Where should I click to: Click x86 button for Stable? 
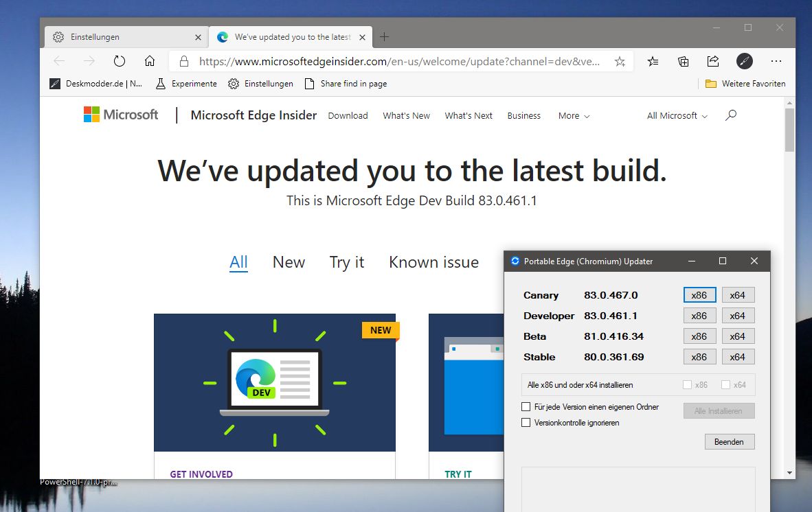click(699, 357)
